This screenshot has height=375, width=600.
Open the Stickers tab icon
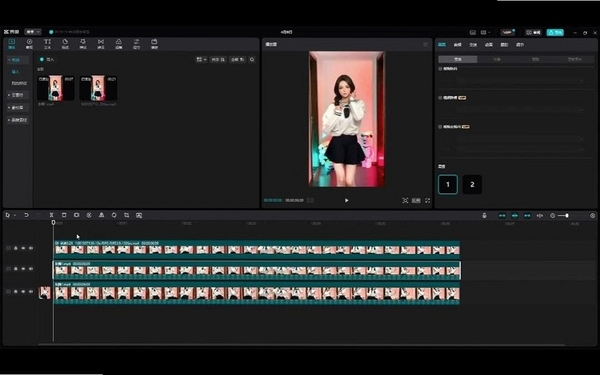pyautogui.click(x=65, y=44)
